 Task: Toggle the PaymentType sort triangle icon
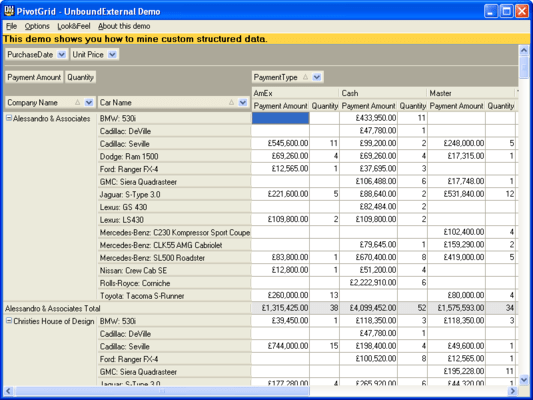point(305,77)
